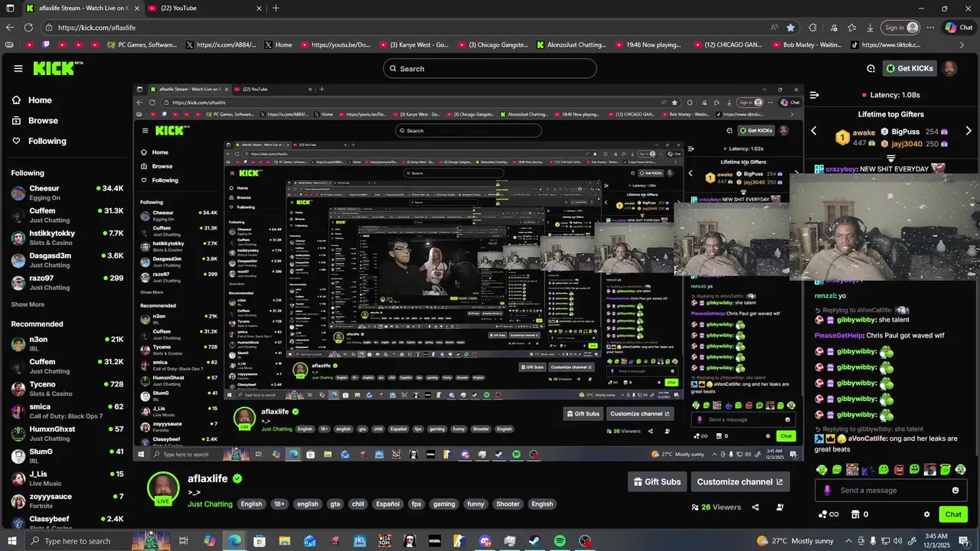Viewport: 980px width, 551px height.
Task: Open n3on channel in Recommended list
Action: click(67, 344)
